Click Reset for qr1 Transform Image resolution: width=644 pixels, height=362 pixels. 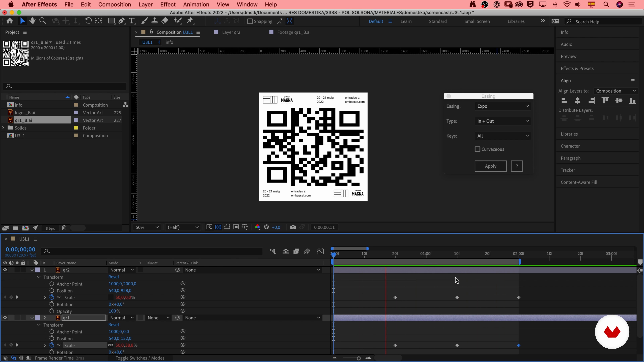click(114, 325)
